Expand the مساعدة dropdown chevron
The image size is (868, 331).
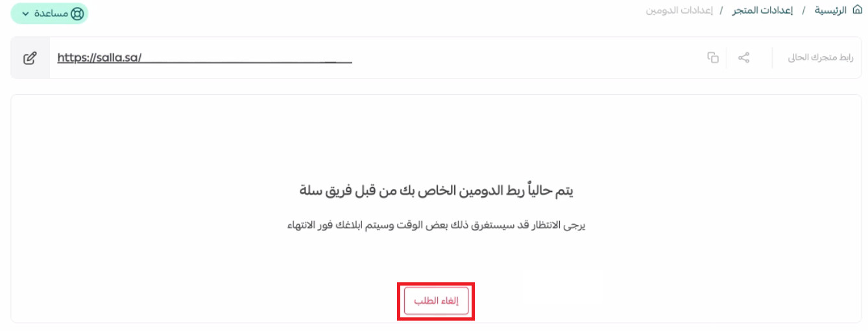coord(26,14)
